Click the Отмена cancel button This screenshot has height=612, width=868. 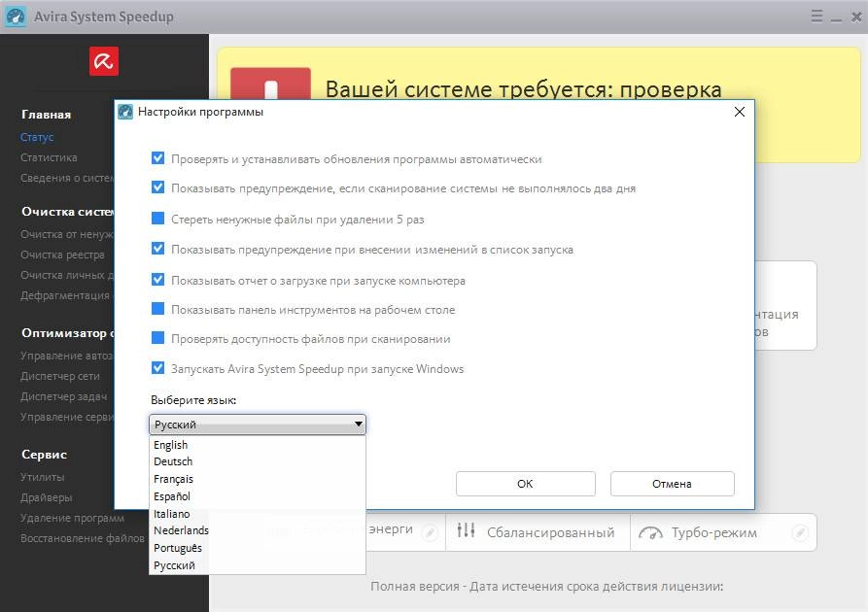(x=672, y=484)
